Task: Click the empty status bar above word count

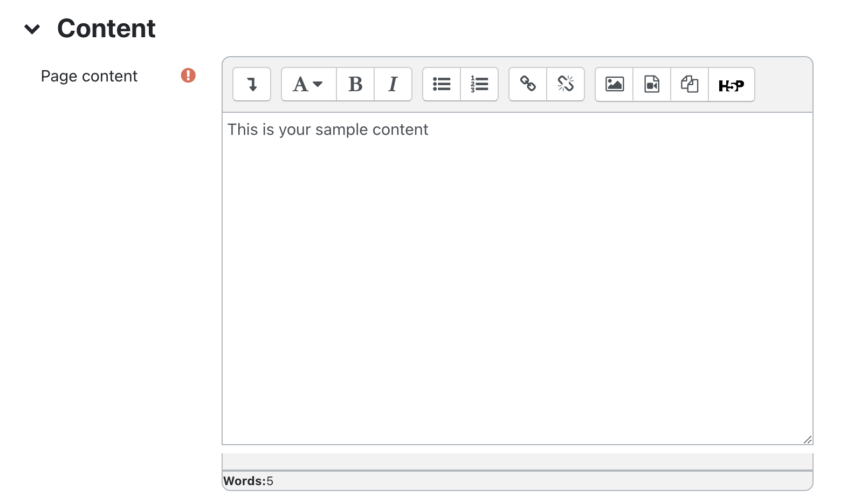Action: tap(517, 461)
